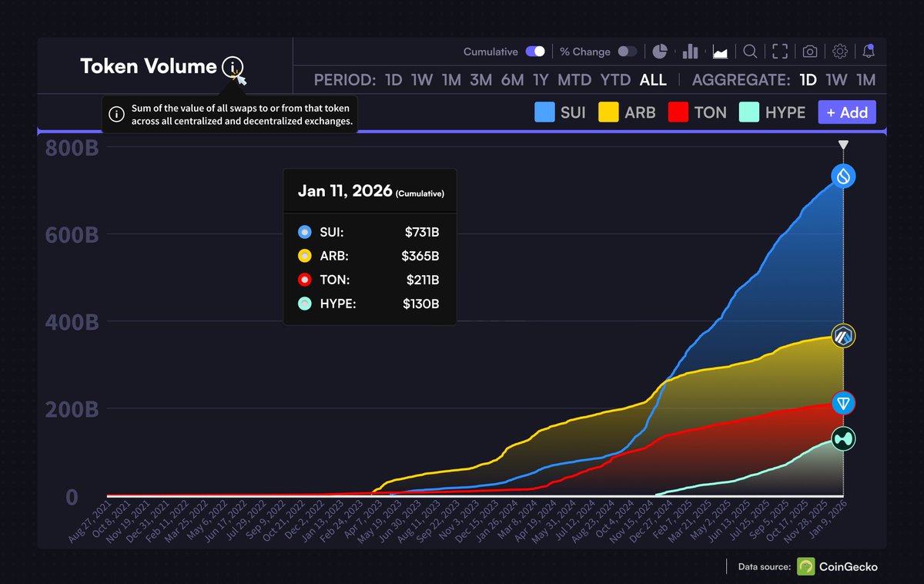Set aggregate to 1D
This screenshot has height=584, width=924.
click(808, 80)
